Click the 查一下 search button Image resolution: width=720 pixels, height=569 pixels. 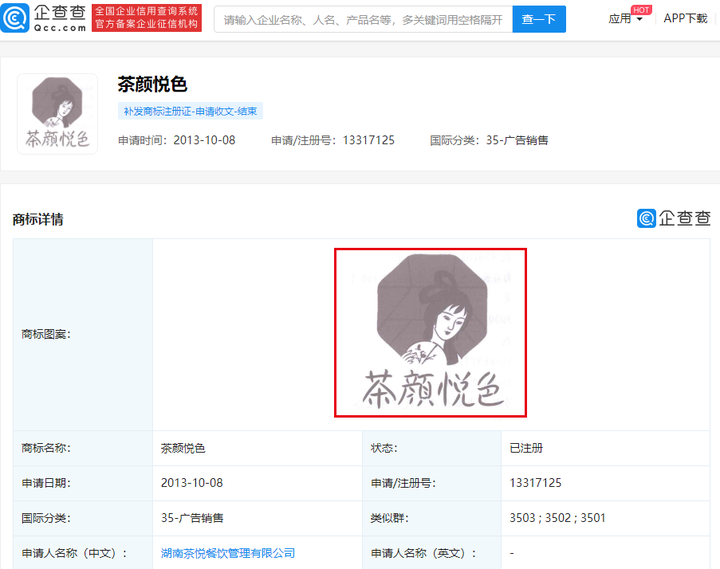[539, 19]
